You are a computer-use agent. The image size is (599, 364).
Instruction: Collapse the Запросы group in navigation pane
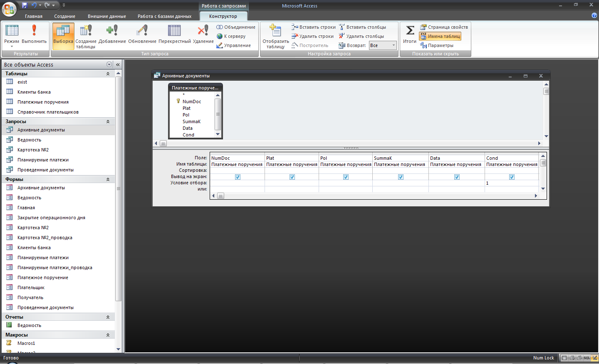point(108,121)
